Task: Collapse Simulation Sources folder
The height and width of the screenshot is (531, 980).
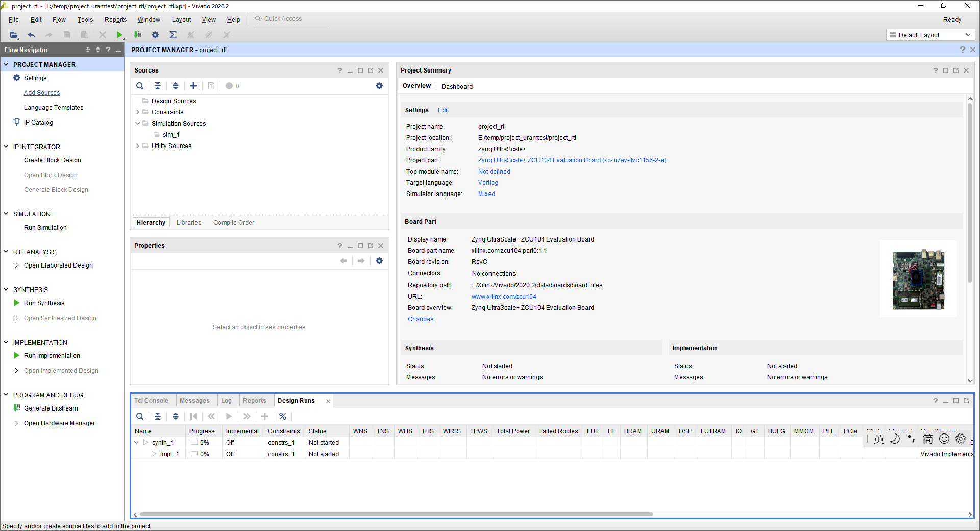Action: (138, 124)
